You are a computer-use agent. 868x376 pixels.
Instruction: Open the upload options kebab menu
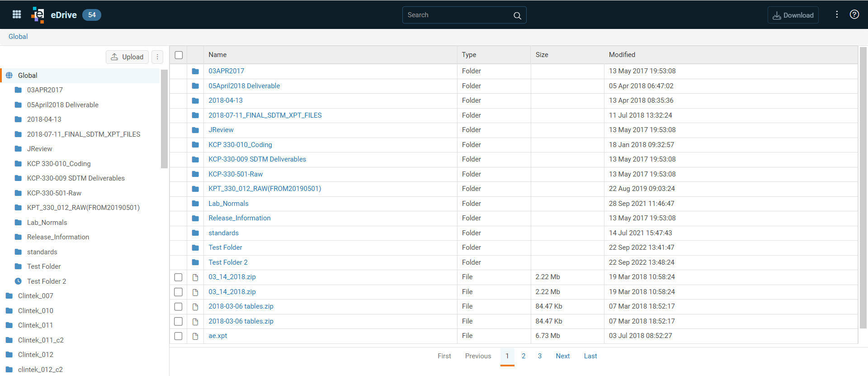[157, 57]
